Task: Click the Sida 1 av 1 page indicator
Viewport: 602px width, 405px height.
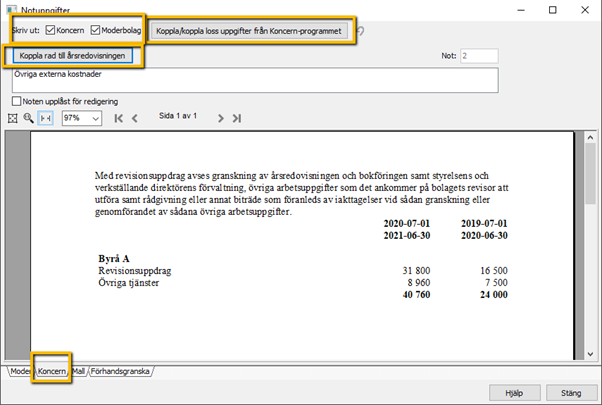Action: (x=178, y=116)
